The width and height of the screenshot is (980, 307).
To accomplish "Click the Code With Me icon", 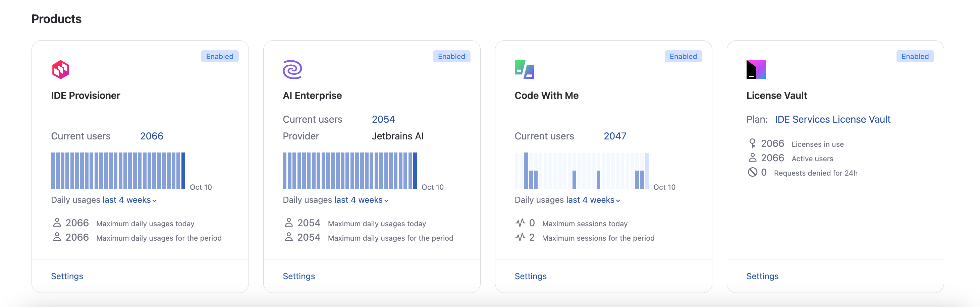I will tap(524, 69).
